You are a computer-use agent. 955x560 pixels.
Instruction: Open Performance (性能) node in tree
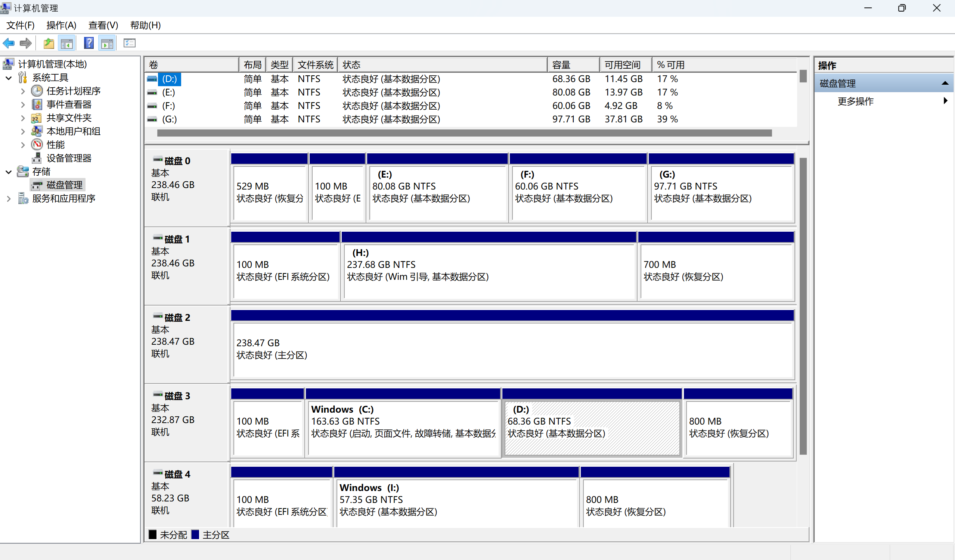tap(55, 145)
